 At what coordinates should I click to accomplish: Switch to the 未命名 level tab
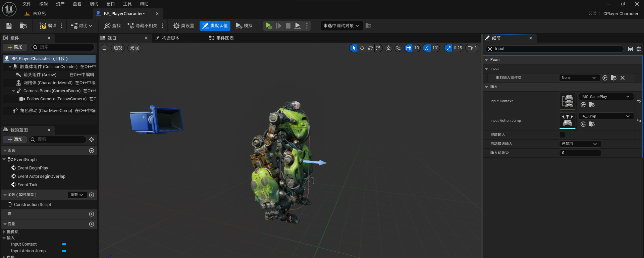tap(39, 14)
